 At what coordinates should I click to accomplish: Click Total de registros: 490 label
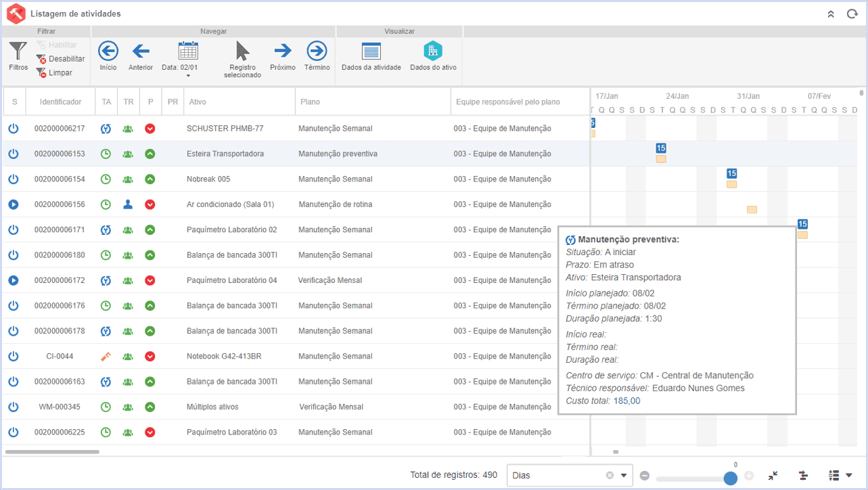[x=453, y=475]
